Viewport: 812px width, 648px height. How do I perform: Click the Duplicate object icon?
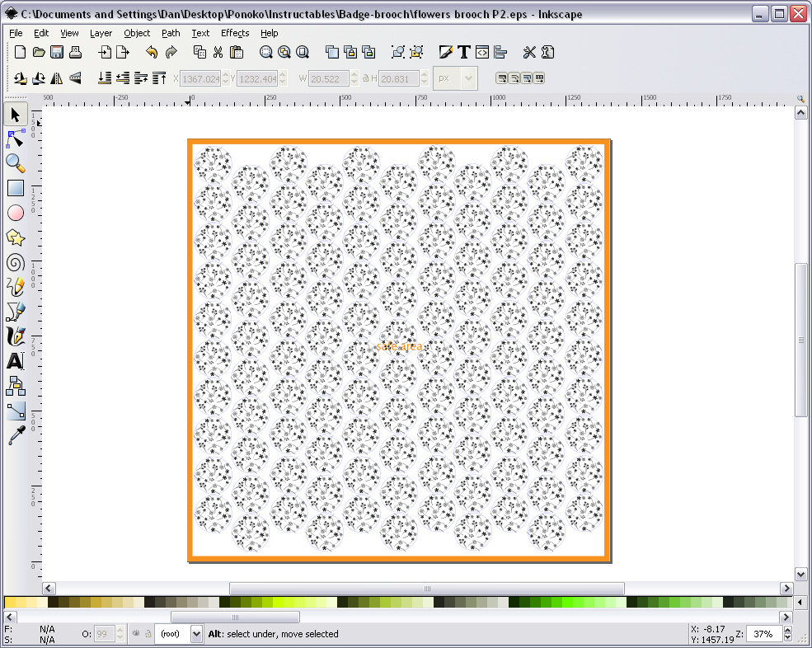331,52
